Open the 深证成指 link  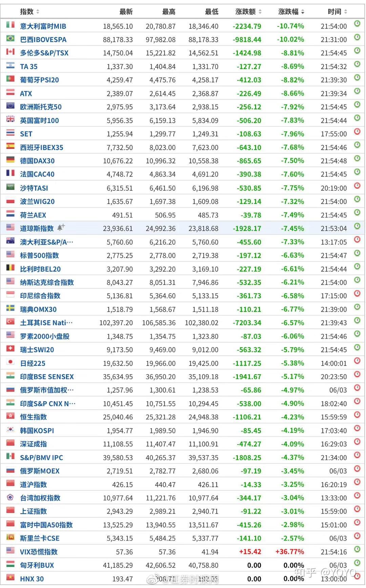(34, 444)
